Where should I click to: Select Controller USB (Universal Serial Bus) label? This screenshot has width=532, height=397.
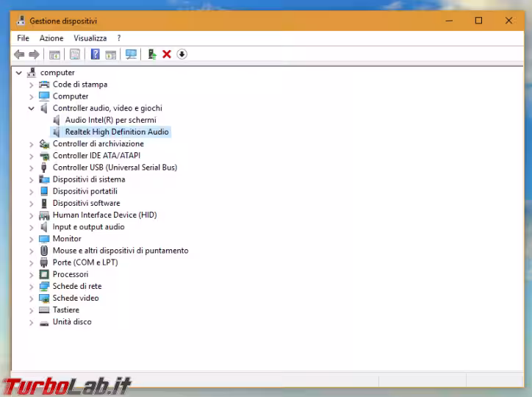115,168
